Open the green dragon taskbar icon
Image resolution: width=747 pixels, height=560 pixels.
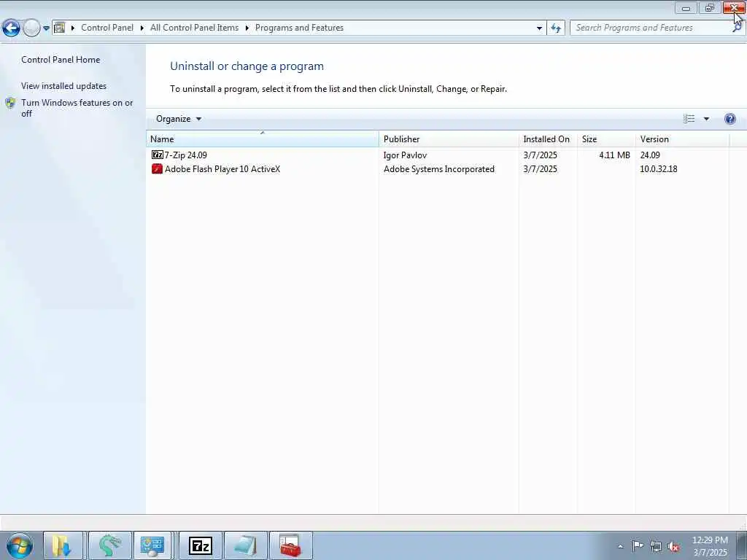110,545
